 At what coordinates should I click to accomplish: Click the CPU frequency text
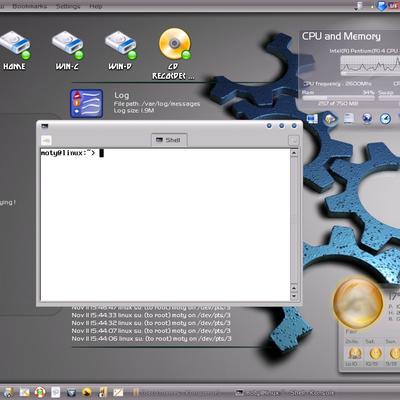coord(337,84)
